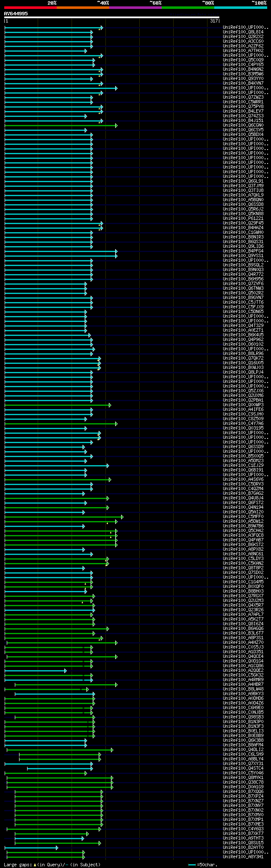Viewport: 271px width, 868px height.
Task: Select hit label UniRef100_Q2PBA1
Action: 243,400
